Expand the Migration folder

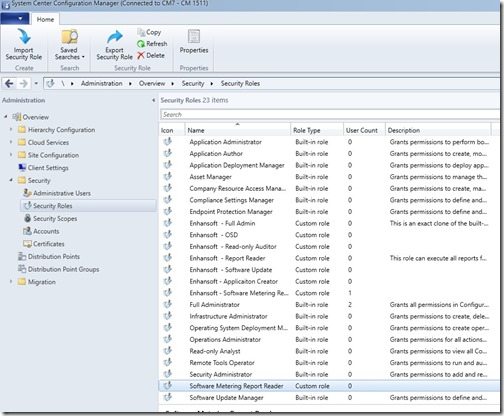[x=11, y=282]
